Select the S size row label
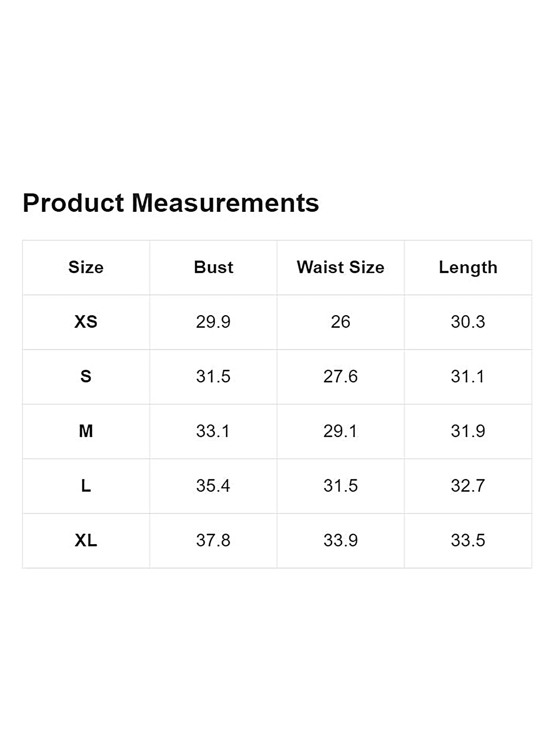Viewport: 560px width, 746px height. 86,377
